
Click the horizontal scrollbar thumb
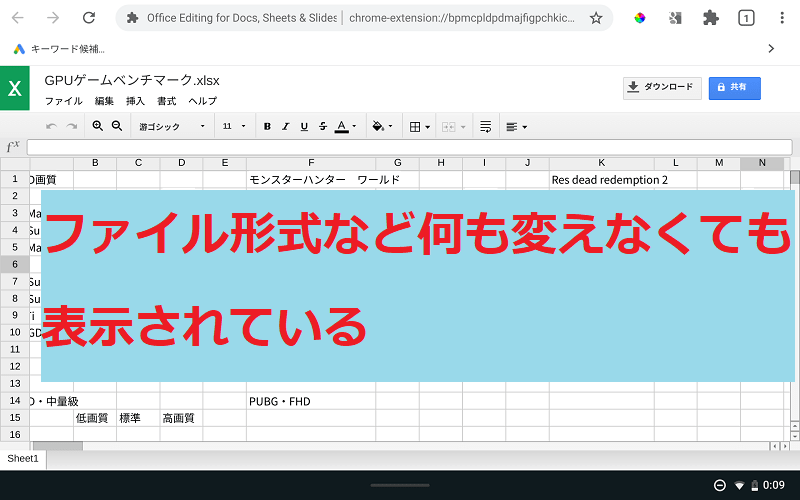[57, 446]
